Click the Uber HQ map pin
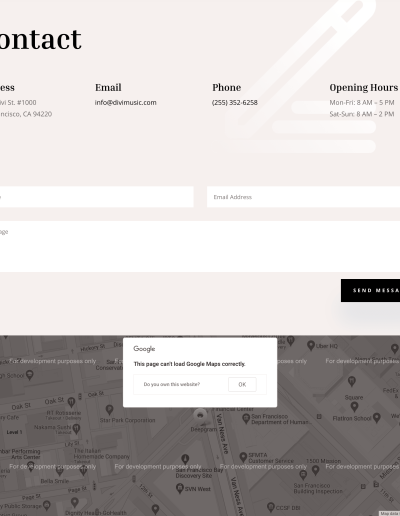 311,345
